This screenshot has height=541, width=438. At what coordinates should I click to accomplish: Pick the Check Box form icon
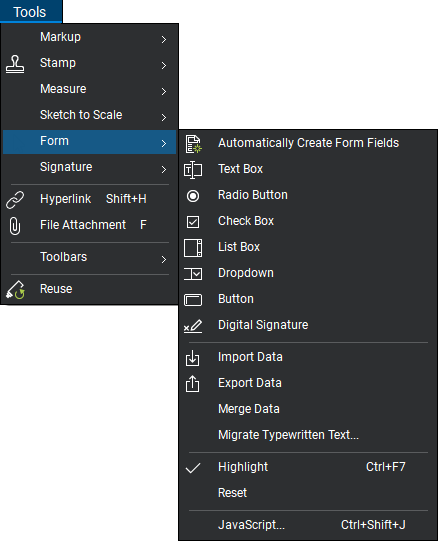tap(193, 222)
